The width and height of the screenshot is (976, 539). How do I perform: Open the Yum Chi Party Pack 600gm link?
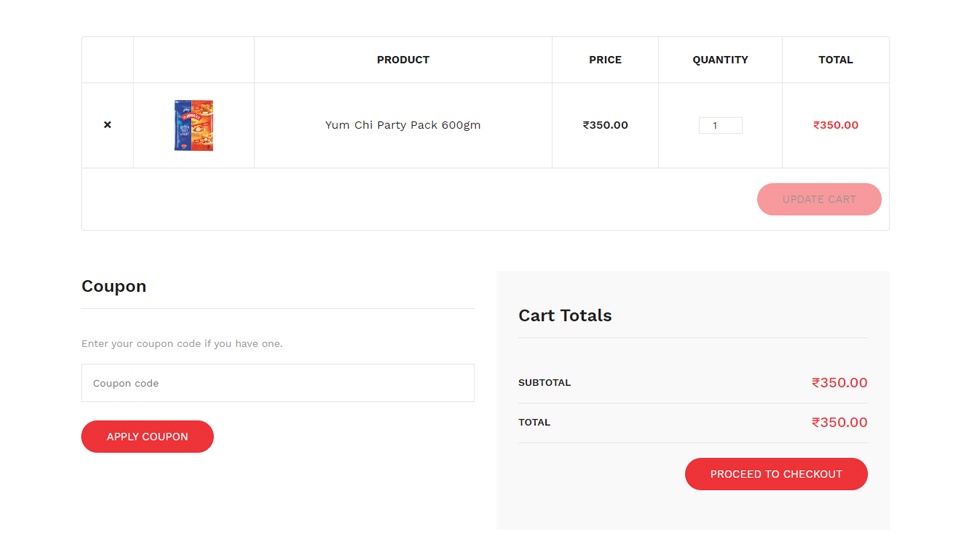403,125
